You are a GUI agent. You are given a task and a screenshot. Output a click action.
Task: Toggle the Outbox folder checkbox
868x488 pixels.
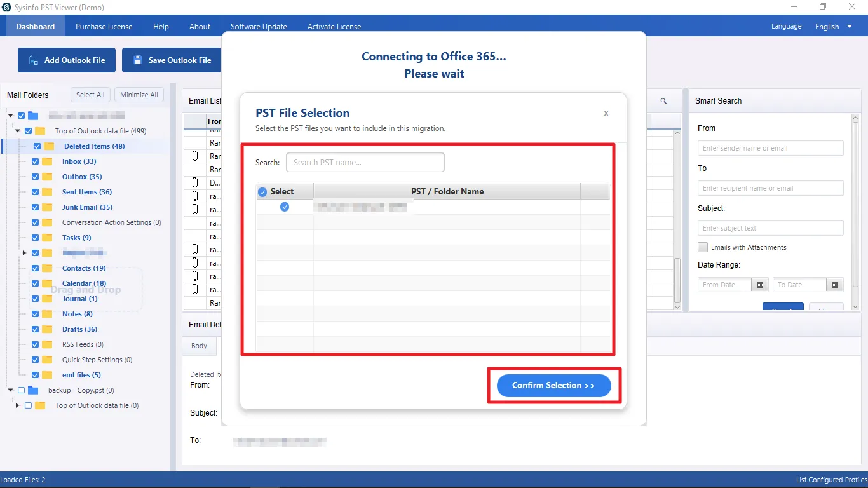[36, 177]
